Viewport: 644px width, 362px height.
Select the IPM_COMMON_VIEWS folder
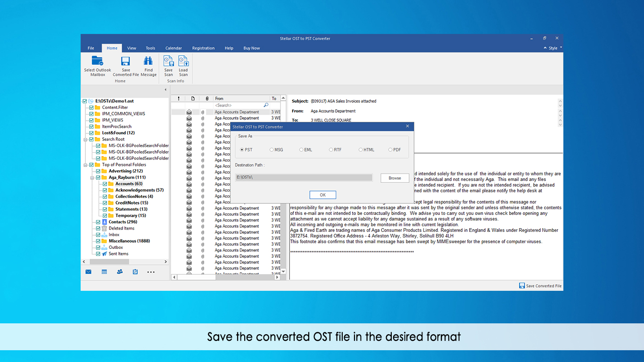point(124,114)
